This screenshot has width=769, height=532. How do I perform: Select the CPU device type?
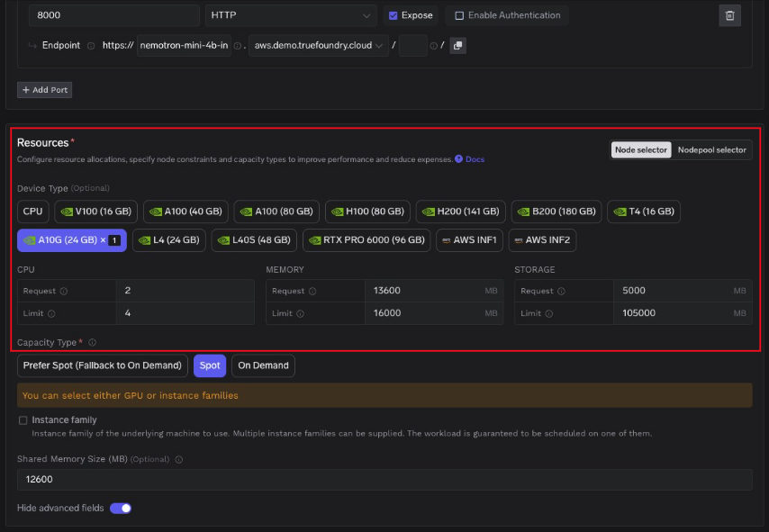point(32,212)
